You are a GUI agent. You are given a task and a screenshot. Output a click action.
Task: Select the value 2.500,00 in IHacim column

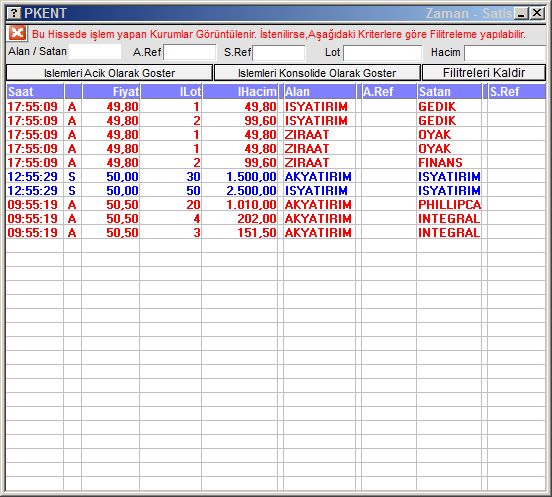coord(251,190)
